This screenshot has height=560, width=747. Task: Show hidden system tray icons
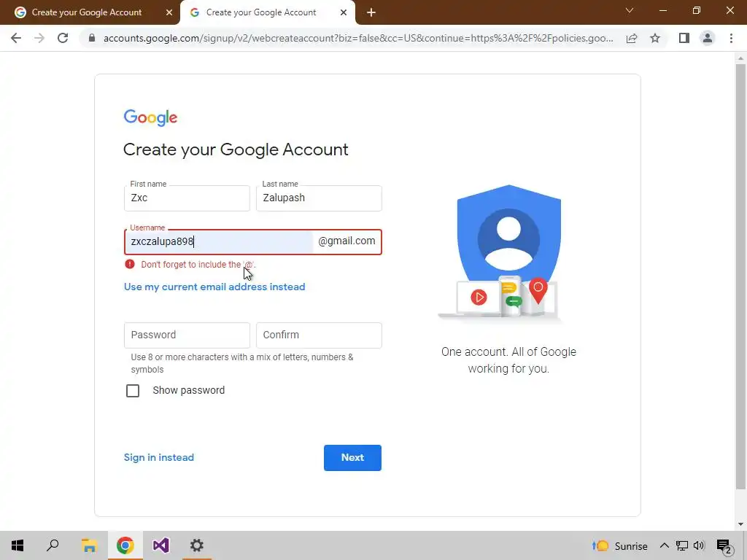tap(664, 545)
